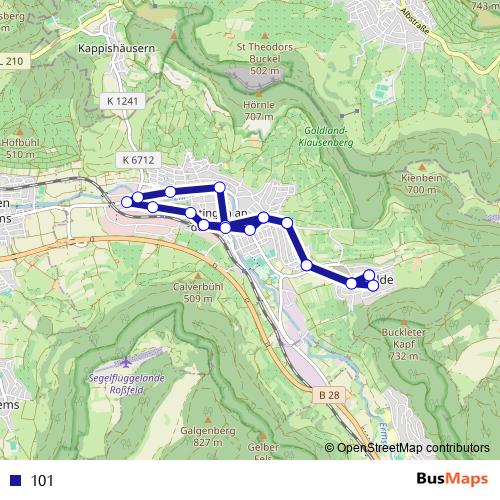Click the St Theodors Buckel peak icon
This screenshot has height=500, width=500.
click(x=265, y=36)
